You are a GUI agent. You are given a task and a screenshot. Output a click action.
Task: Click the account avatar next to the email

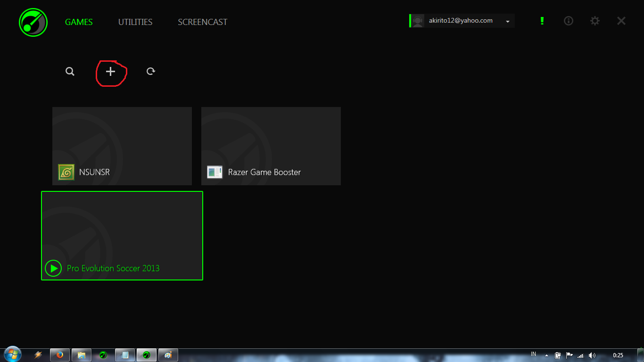click(x=418, y=21)
